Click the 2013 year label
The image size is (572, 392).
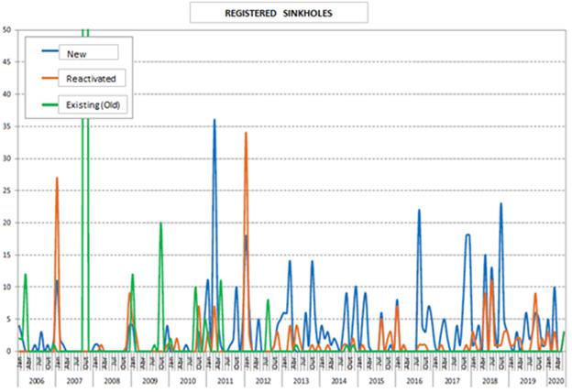point(301,381)
